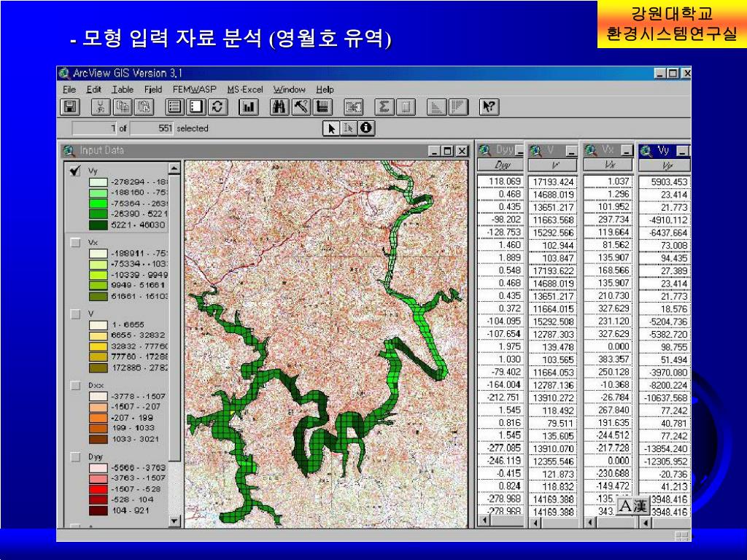Check the Dyy theme checkbox
This screenshot has width=747, height=560.
tap(75, 456)
